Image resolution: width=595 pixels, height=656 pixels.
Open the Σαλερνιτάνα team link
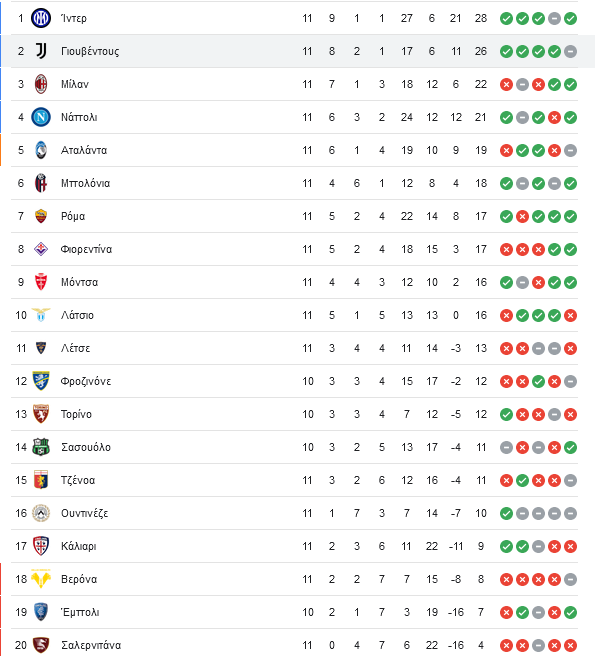(91, 645)
